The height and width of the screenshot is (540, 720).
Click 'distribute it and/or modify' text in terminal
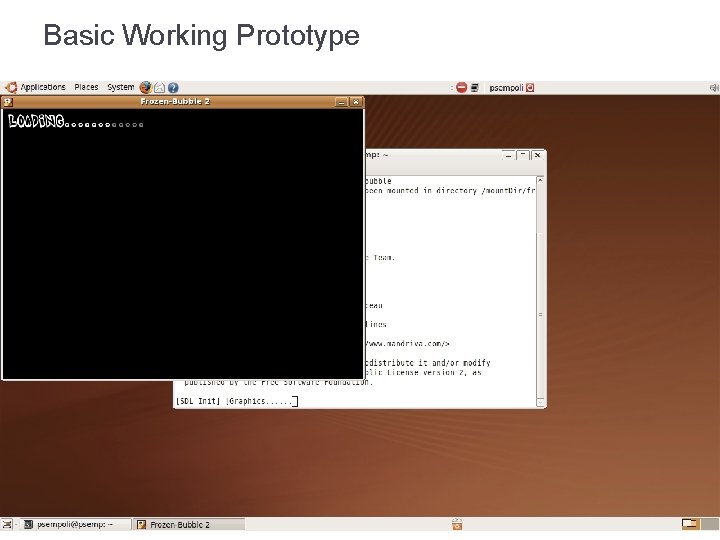(x=430, y=363)
